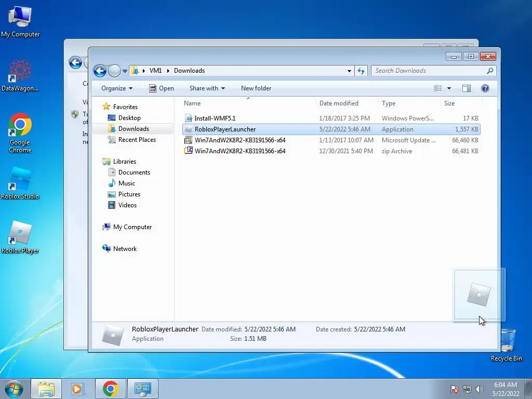
Task: Launch Roblox Player desktop shortcut
Action: tap(20, 237)
